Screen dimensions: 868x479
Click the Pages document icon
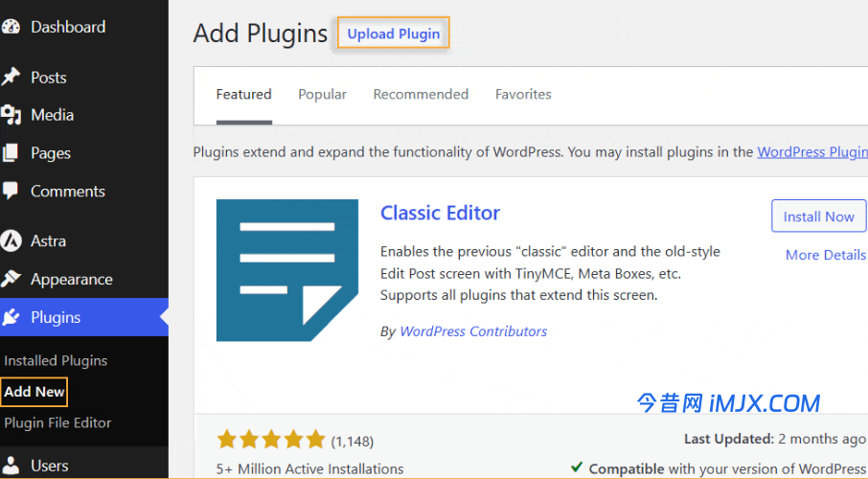pos(10,153)
